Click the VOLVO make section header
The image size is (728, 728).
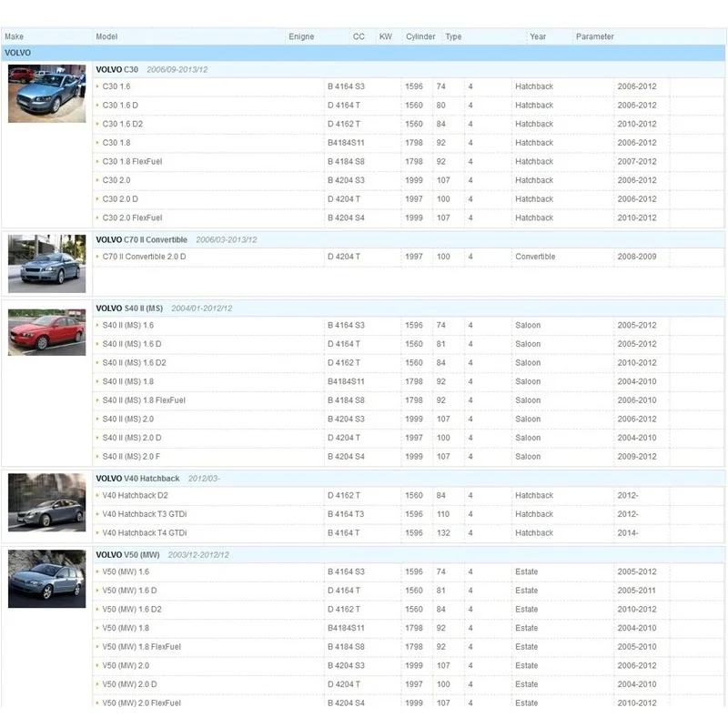[18, 53]
